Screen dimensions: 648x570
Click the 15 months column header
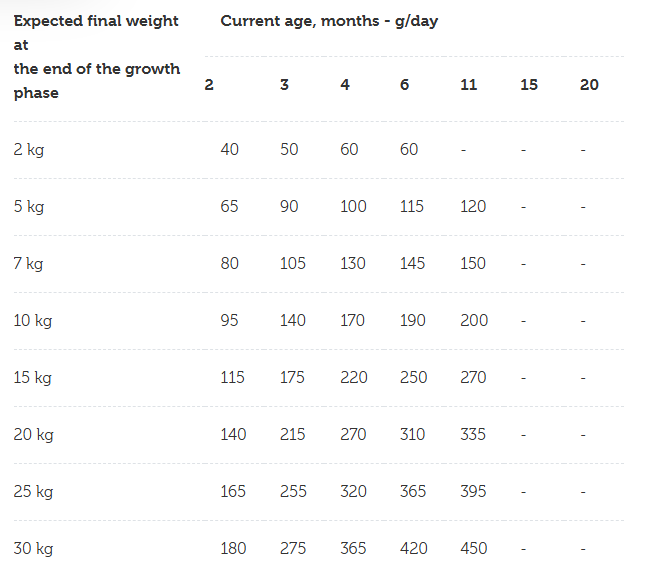(529, 85)
